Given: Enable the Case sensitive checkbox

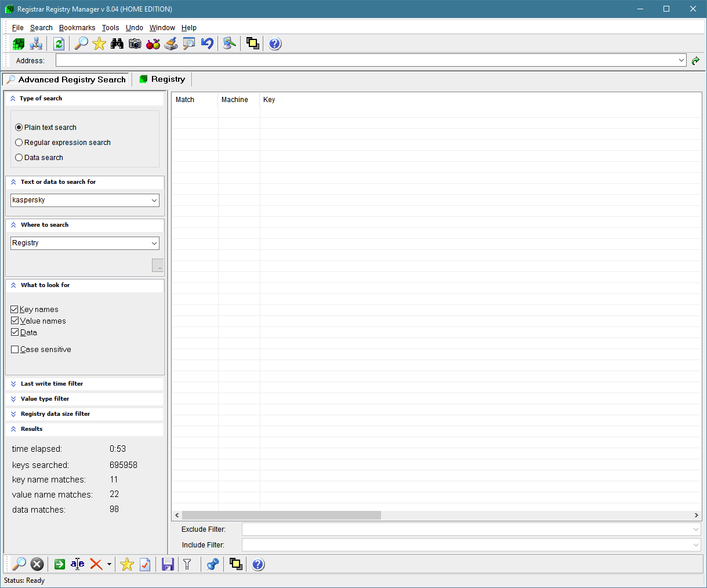Looking at the screenshot, I should (15, 350).
